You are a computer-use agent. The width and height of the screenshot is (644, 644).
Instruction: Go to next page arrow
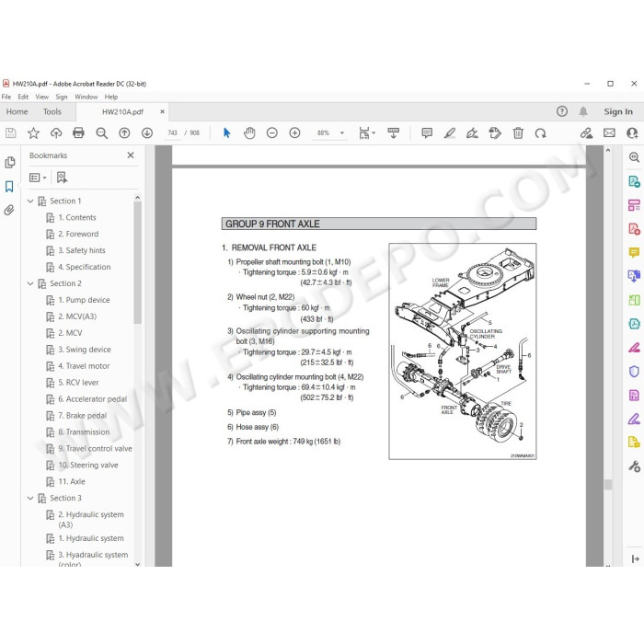point(147,133)
